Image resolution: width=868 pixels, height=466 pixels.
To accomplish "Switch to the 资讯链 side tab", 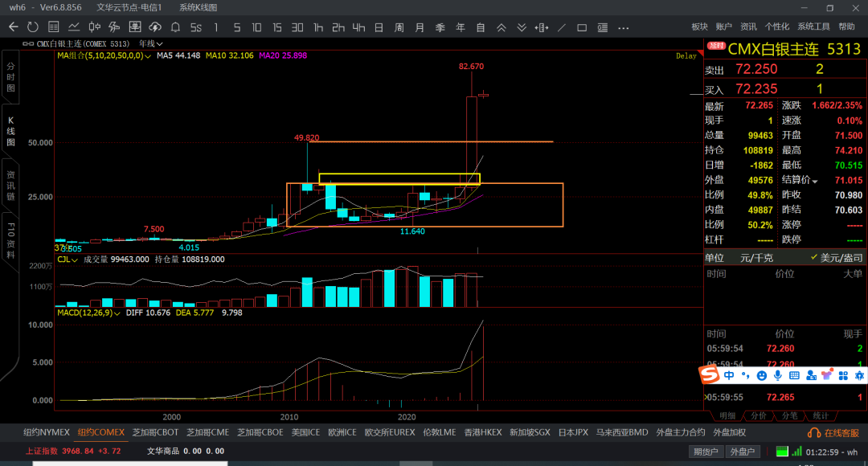I will coord(10,186).
